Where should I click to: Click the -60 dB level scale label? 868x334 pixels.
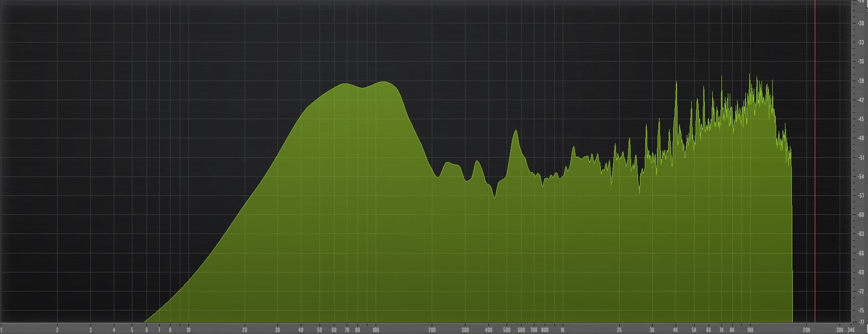[860, 215]
